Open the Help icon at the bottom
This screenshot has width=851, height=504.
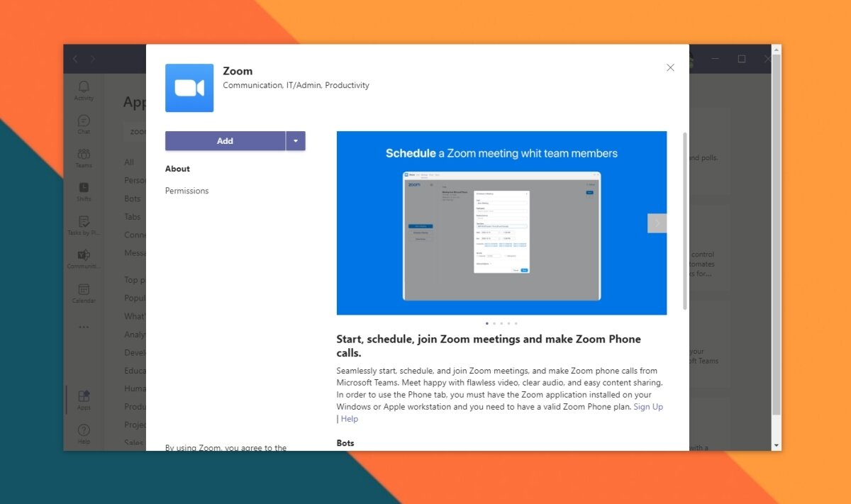[x=83, y=434]
